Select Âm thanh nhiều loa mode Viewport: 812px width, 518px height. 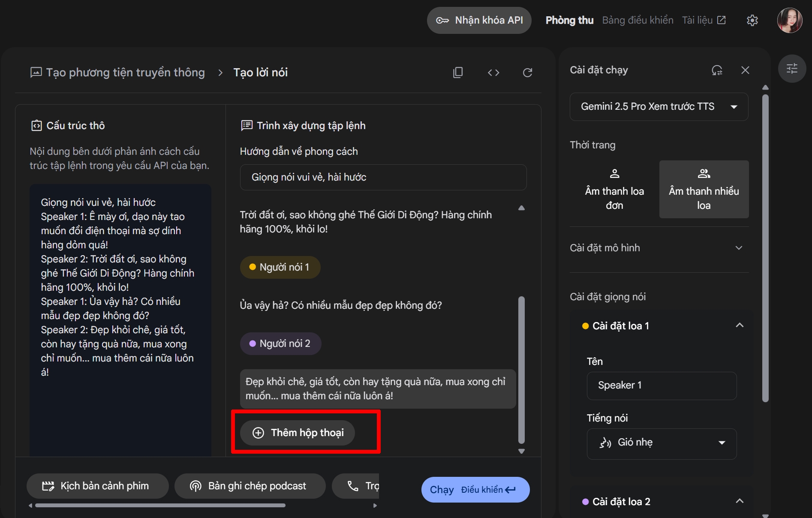(704, 189)
